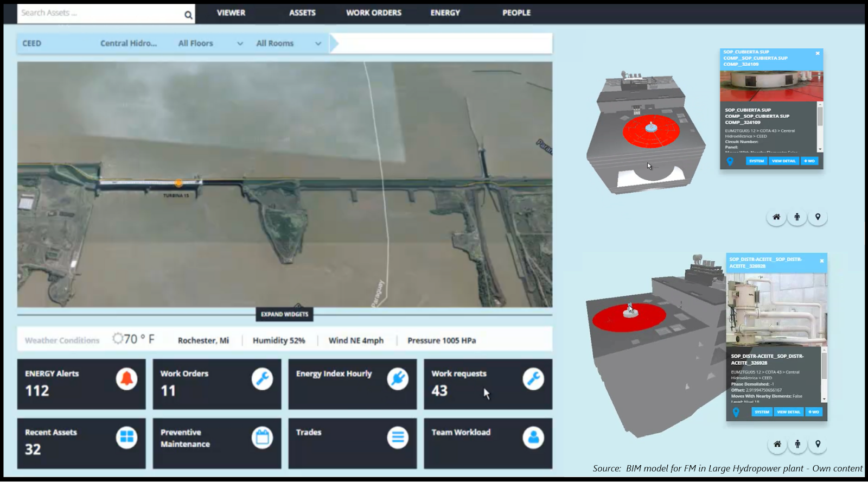
Task: Select the CEED breadcrumb
Action: [31, 43]
